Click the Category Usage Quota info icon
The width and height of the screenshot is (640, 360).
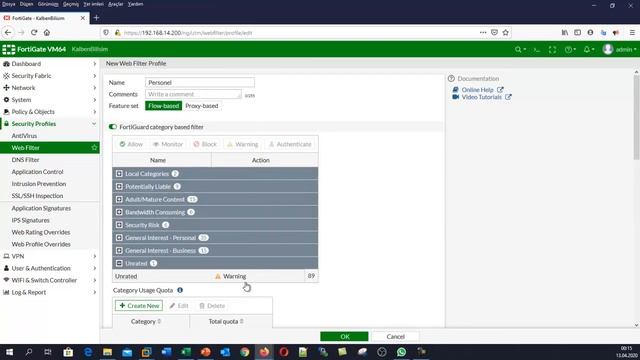pyautogui.click(x=180, y=290)
